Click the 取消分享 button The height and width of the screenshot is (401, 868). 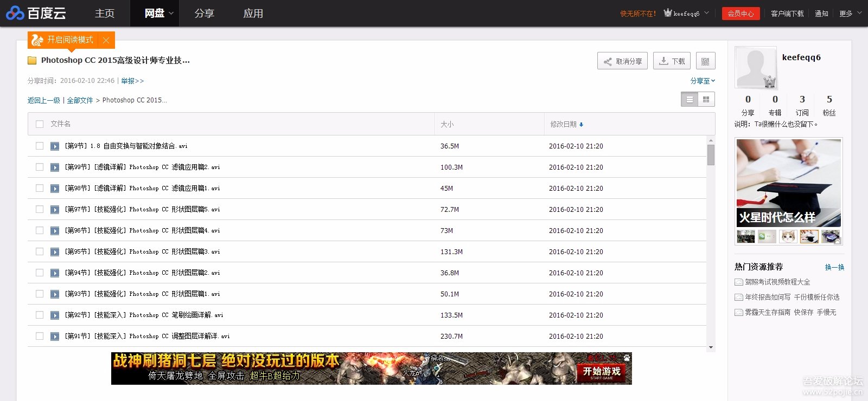click(x=622, y=61)
